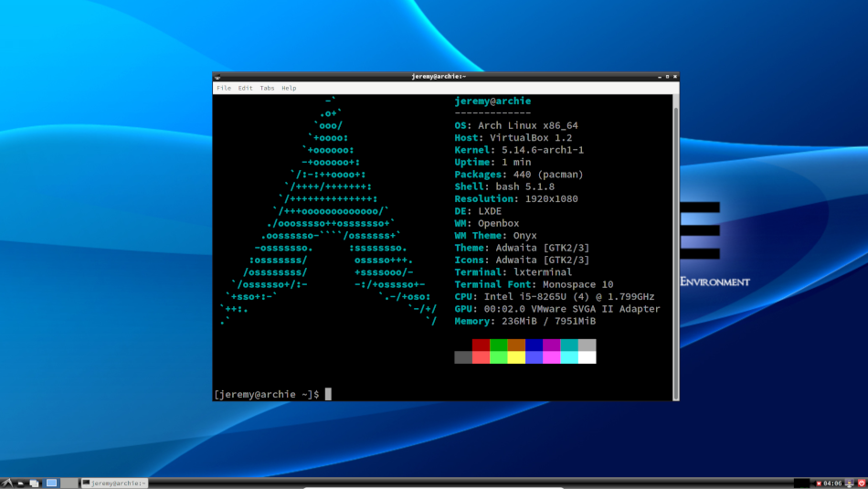Click the 'Terminal: lxterminal' line

point(513,271)
